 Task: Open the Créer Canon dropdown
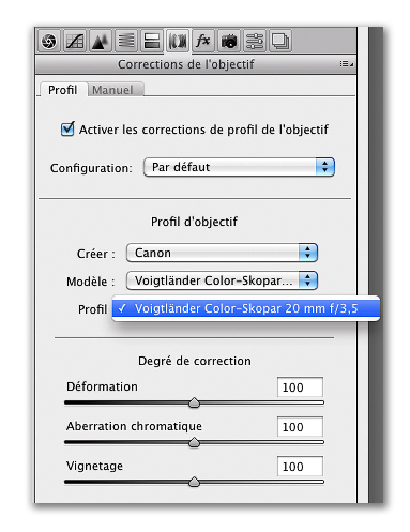click(222, 253)
